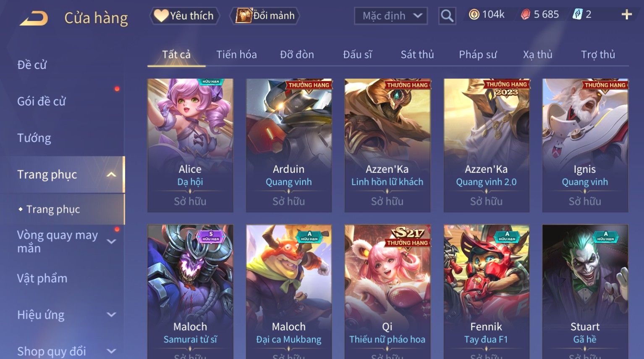The height and width of the screenshot is (359, 644).
Task: Select the Alice Dạ hội skin card
Action: coord(190,145)
